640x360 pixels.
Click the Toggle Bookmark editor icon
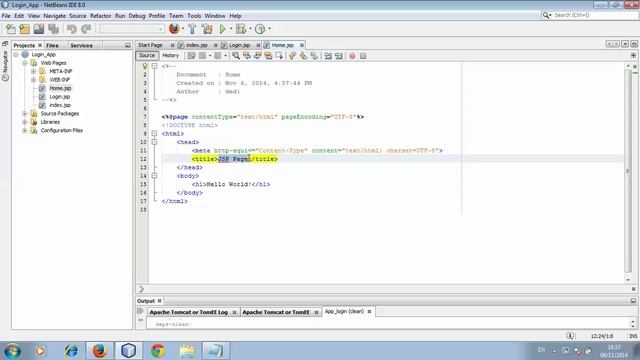pyautogui.click(x=314, y=56)
